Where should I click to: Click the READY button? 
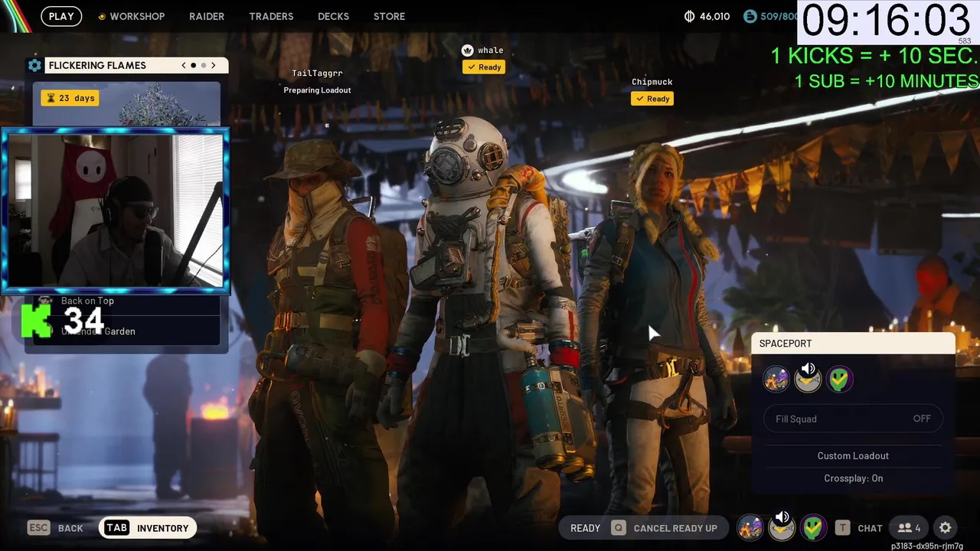585,528
